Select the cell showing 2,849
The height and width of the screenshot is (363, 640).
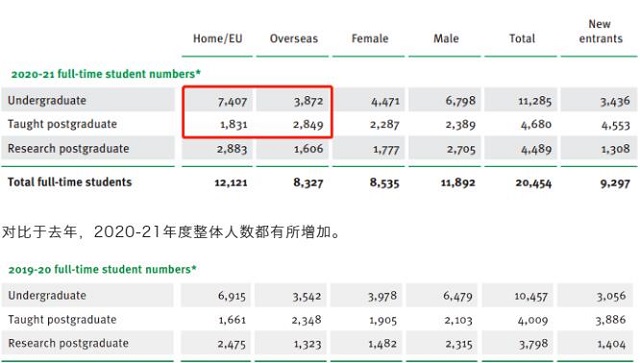click(308, 125)
